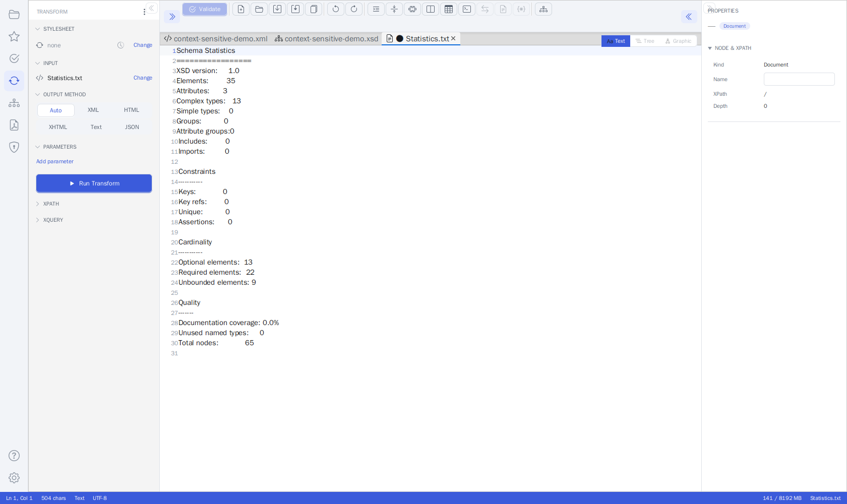
Task: Switch to context-sensitive-demo.xml tab
Action: tap(216, 39)
